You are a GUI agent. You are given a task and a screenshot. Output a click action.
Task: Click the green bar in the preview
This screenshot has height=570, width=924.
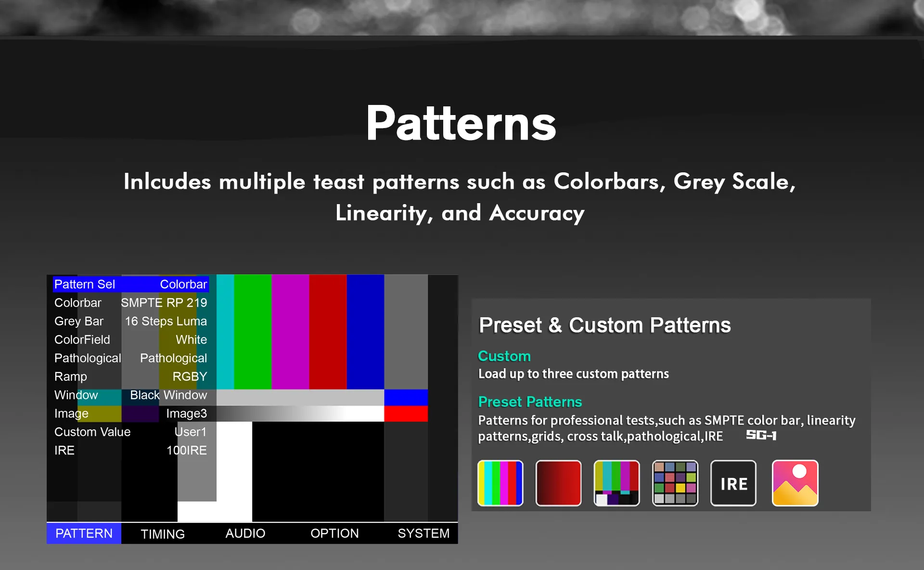point(253,332)
